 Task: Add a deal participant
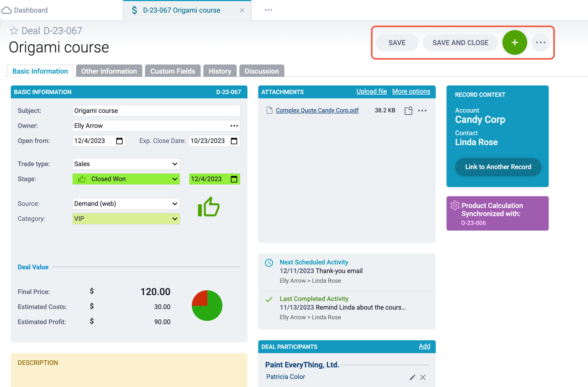coord(424,346)
